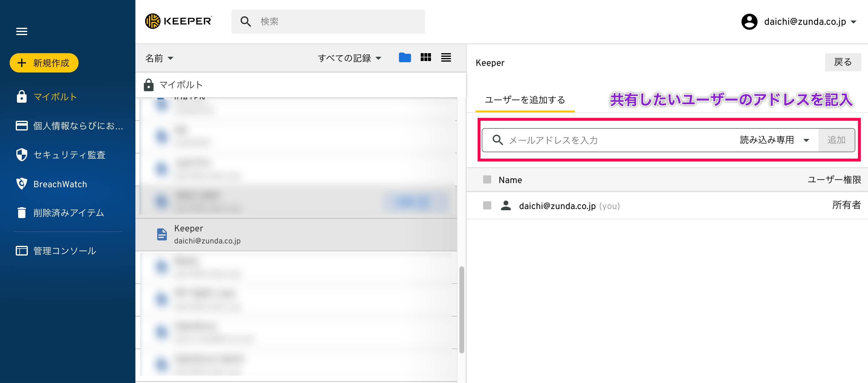Select the ユーザーを追加する tab

(x=525, y=100)
